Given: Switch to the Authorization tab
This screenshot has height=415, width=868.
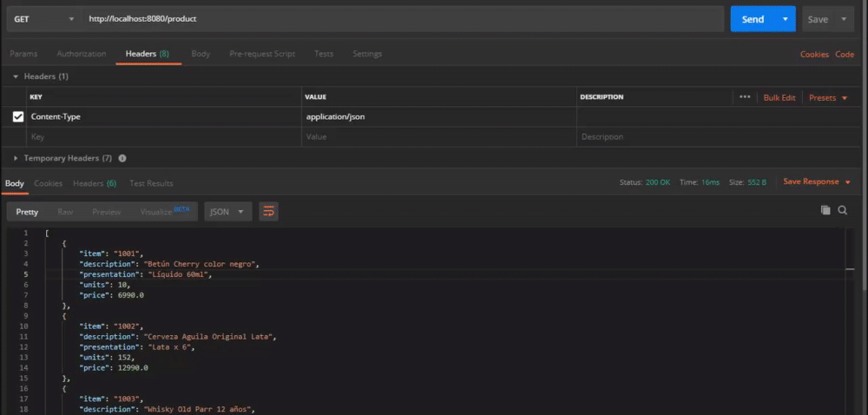Looking at the screenshot, I should point(82,54).
